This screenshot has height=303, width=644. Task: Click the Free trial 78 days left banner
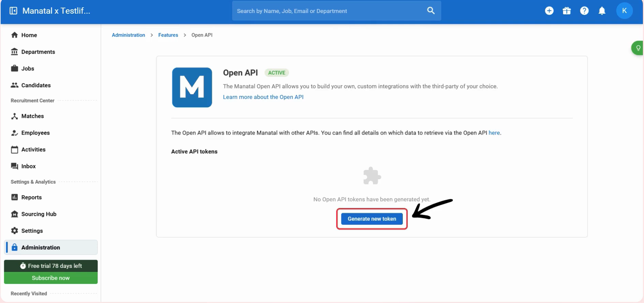51,266
